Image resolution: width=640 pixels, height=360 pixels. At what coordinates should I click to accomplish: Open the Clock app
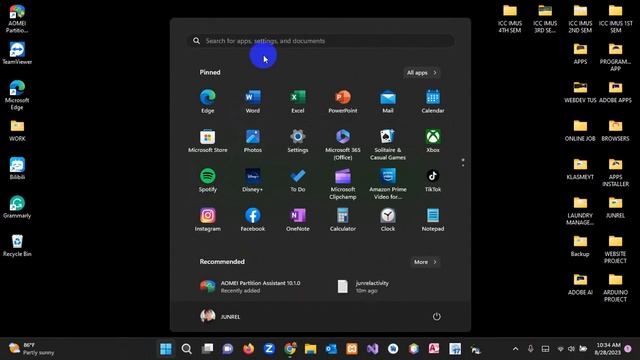point(388,220)
